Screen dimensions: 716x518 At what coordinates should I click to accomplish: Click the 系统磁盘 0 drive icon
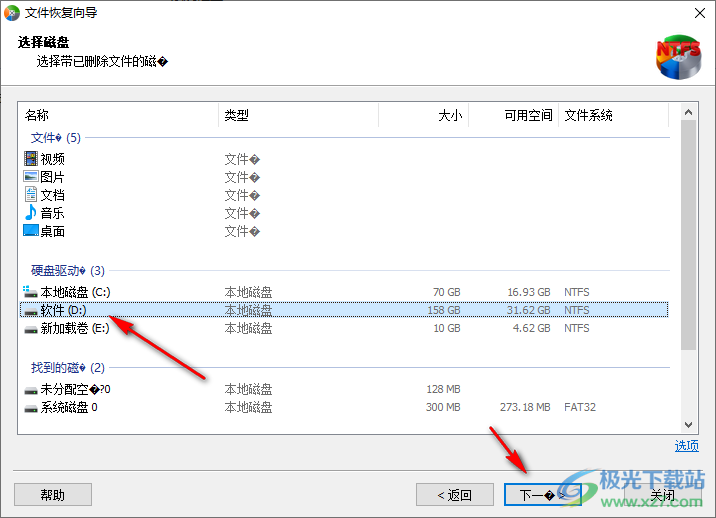tap(31, 407)
